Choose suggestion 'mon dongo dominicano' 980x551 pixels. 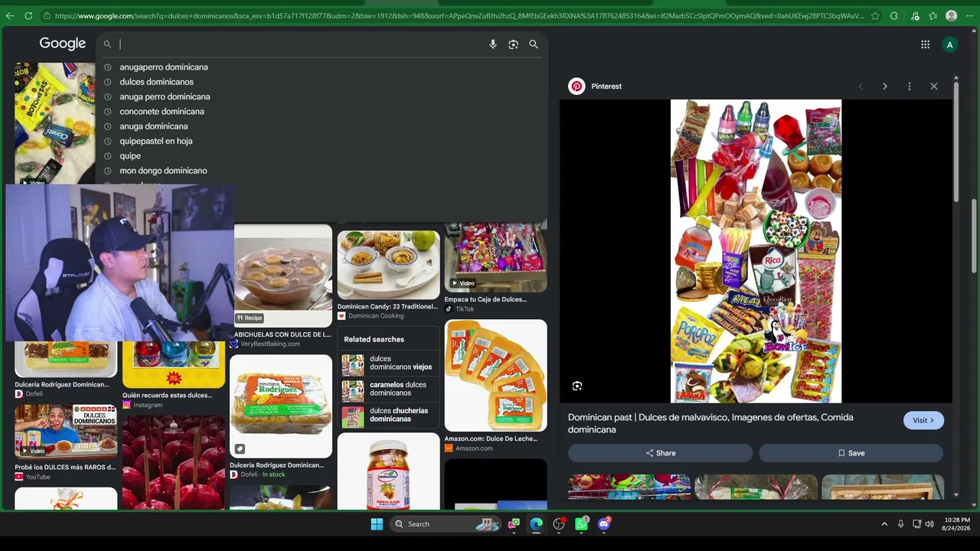163,171
